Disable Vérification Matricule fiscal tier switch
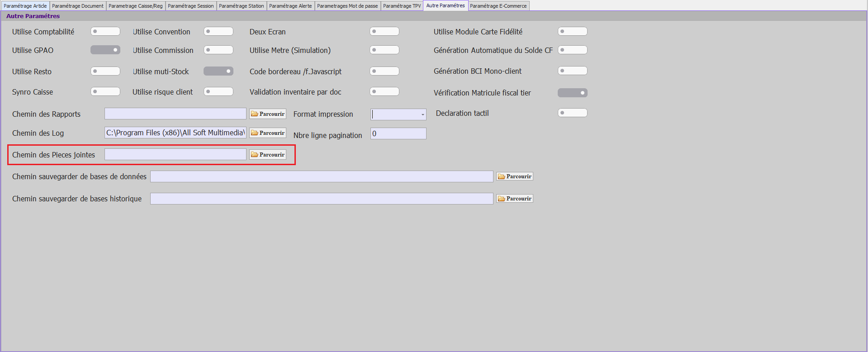 pyautogui.click(x=573, y=93)
